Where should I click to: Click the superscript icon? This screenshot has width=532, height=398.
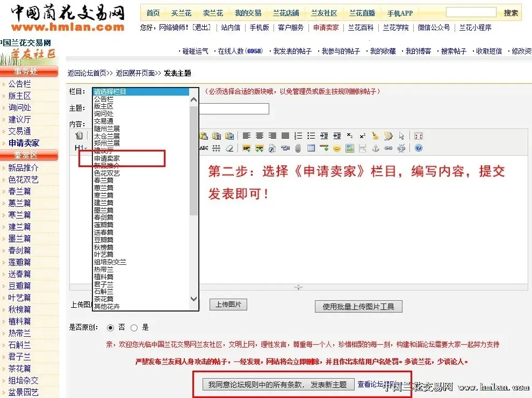(x=363, y=136)
